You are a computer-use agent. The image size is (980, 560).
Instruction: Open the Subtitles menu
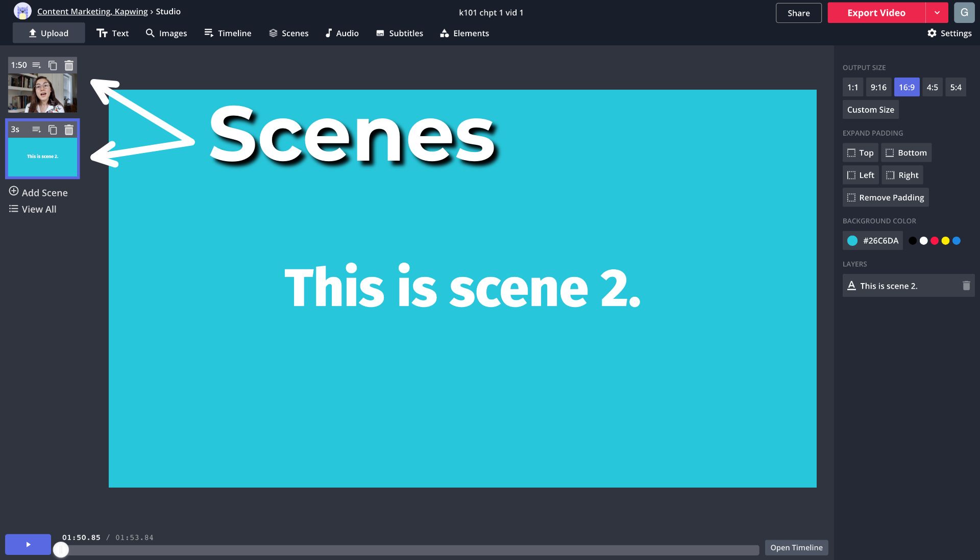click(399, 33)
